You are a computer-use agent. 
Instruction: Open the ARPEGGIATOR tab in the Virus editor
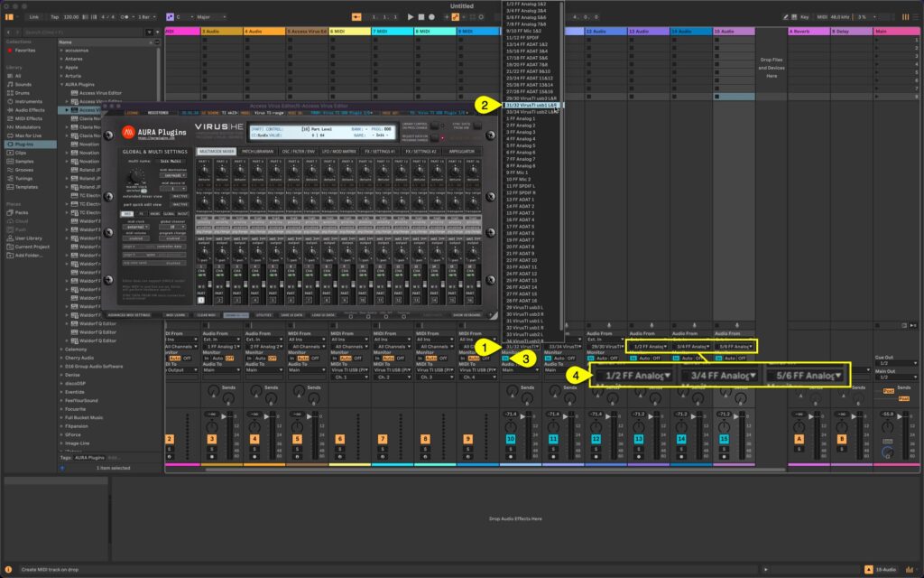click(x=461, y=151)
